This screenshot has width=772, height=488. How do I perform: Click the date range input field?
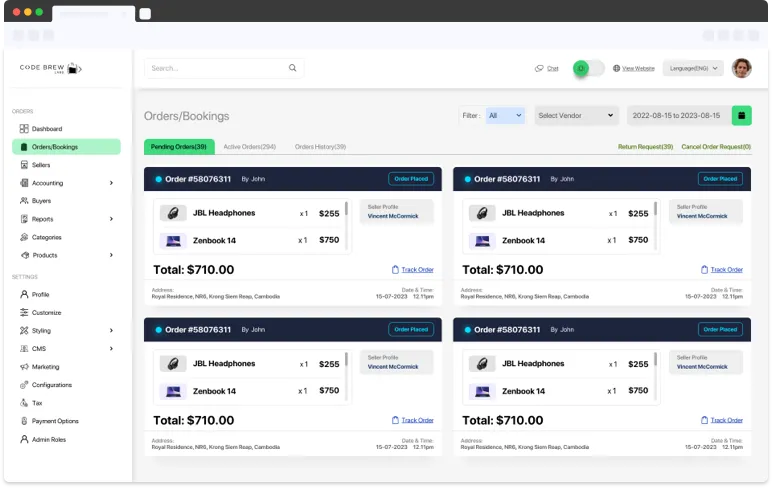click(x=678, y=116)
